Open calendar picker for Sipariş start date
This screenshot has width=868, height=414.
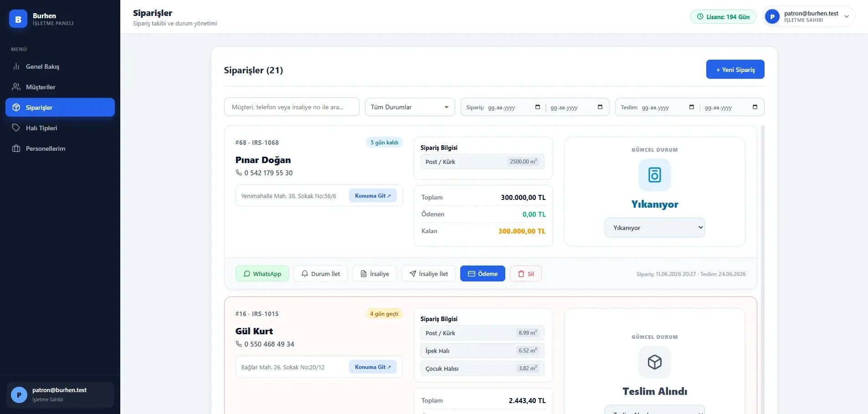click(x=538, y=107)
